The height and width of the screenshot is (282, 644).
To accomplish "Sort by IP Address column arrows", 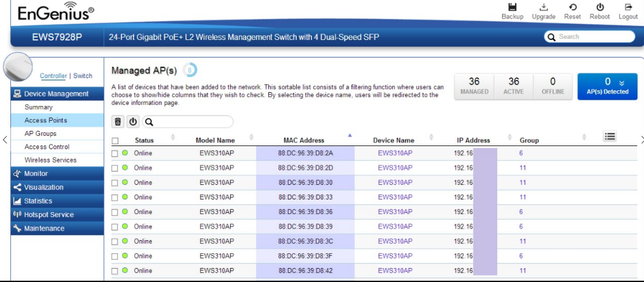I will tap(510, 137).
